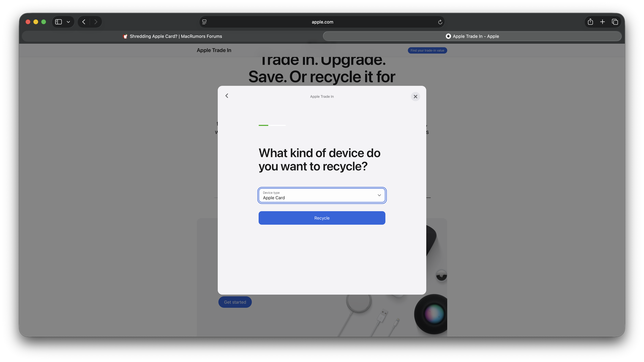The width and height of the screenshot is (644, 362).
Task: Click the green progress indicator in the dialog
Action: pyautogui.click(x=264, y=125)
